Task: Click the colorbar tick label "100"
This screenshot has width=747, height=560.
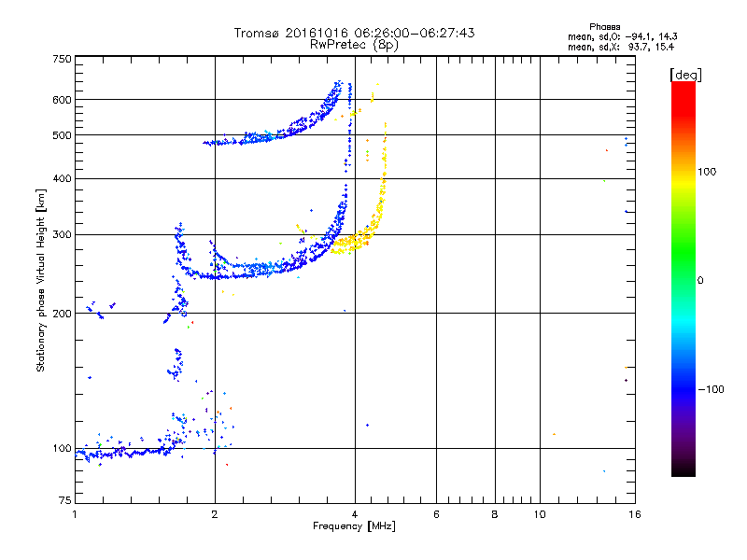Action: coord(707,172)
